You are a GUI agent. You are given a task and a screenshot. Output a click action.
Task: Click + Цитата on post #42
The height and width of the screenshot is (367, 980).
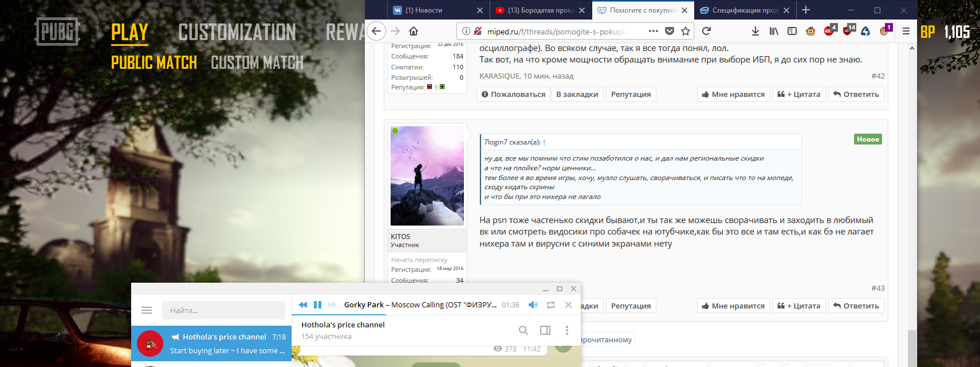point(799,94)
